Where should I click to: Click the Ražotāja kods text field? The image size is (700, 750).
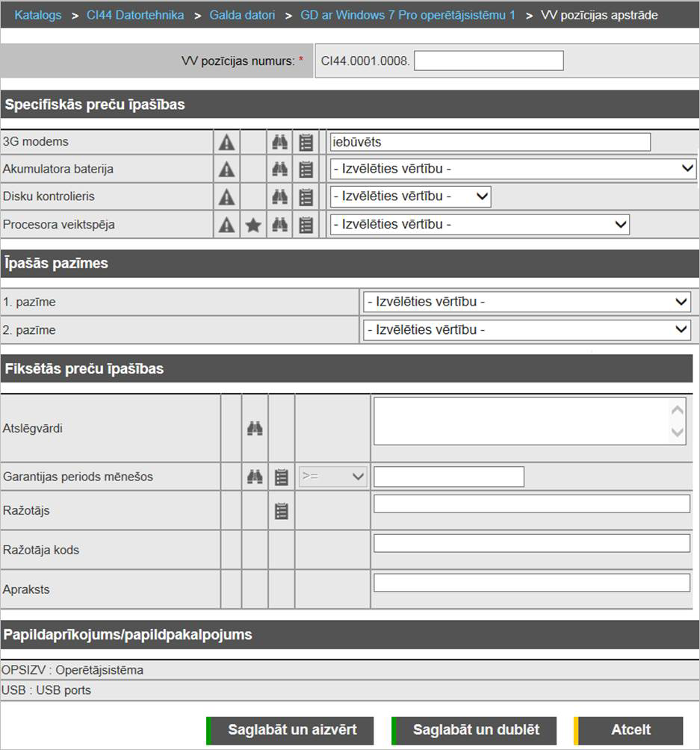pyautogui.click(x=531, y=543)
